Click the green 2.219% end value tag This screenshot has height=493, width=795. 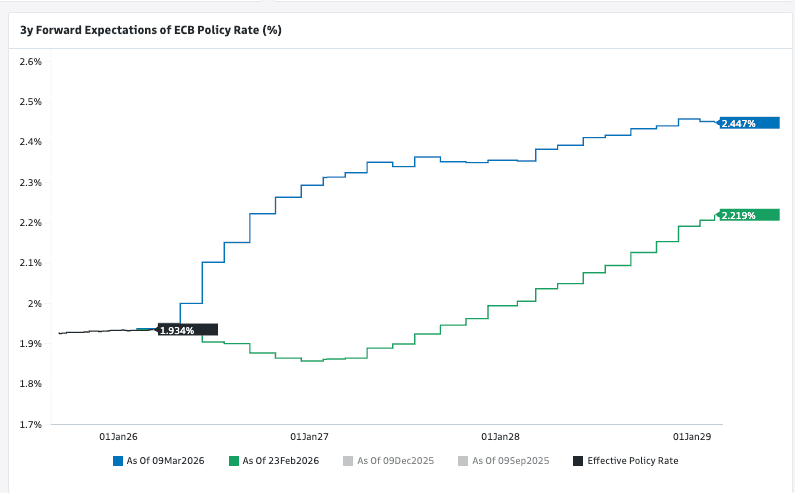[x=741, y=214]
